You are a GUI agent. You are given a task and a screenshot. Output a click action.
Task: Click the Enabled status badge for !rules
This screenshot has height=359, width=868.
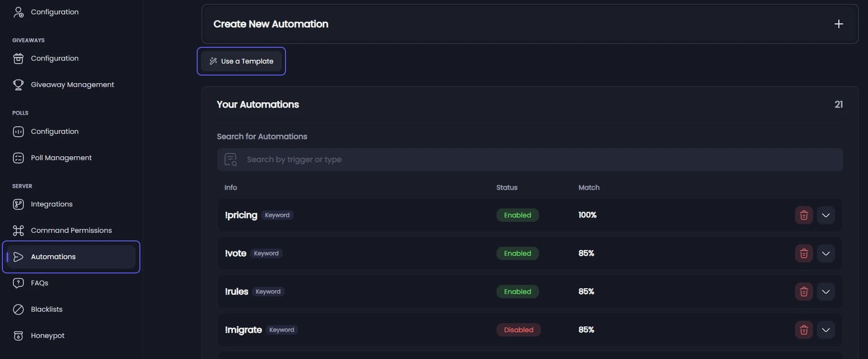click(518, 292)
